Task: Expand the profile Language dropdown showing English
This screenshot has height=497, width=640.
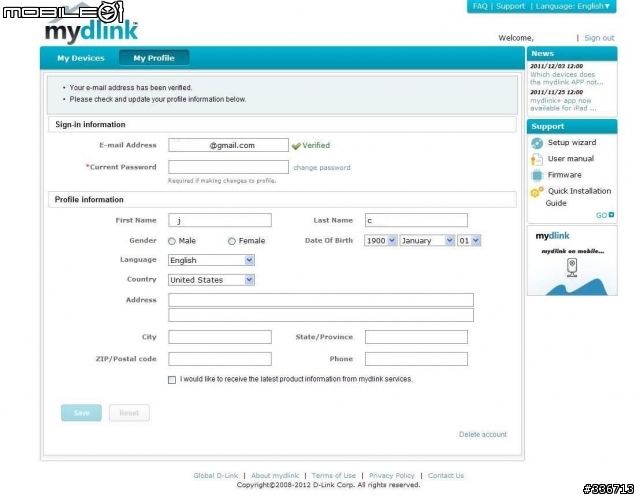Action: tap(211, 260)
